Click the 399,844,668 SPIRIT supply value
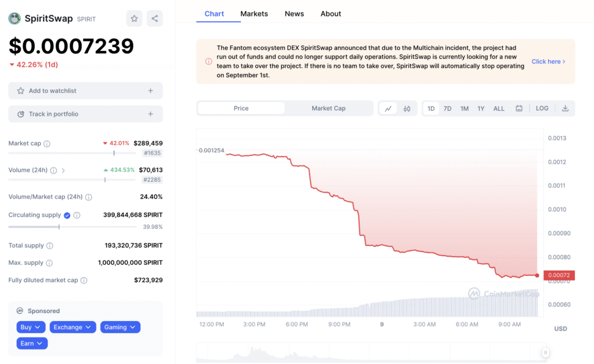This screenshot has height=364, width=594. point(133,215)
